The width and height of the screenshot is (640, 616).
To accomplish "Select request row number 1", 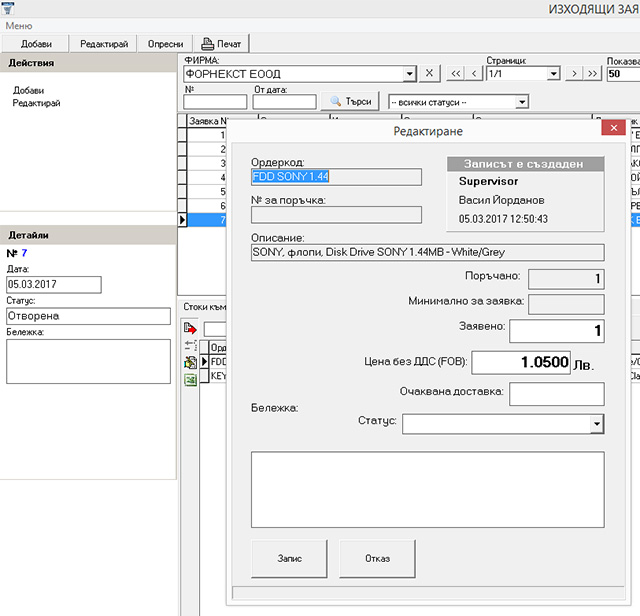I will pyautogui.click(x=207, y=135).
